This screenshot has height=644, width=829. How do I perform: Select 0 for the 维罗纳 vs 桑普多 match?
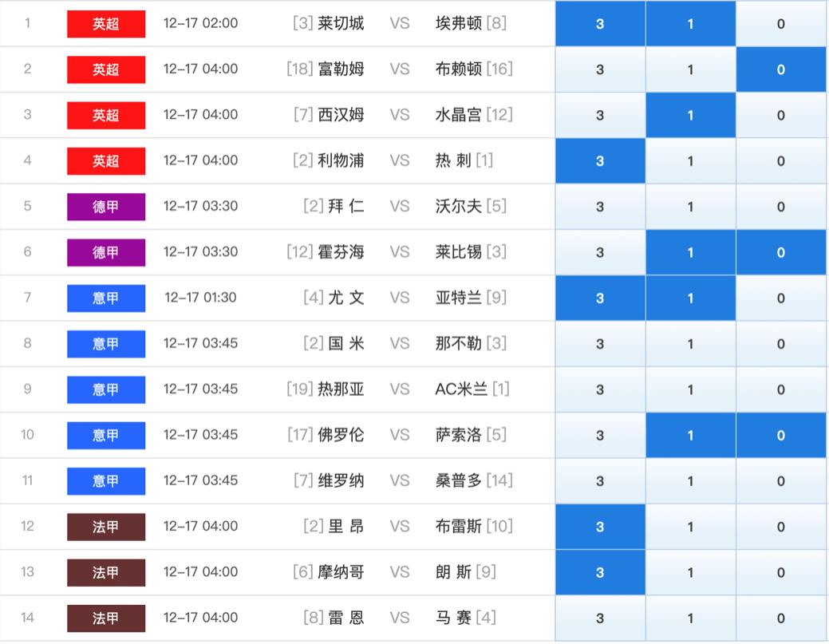[781, 481]
